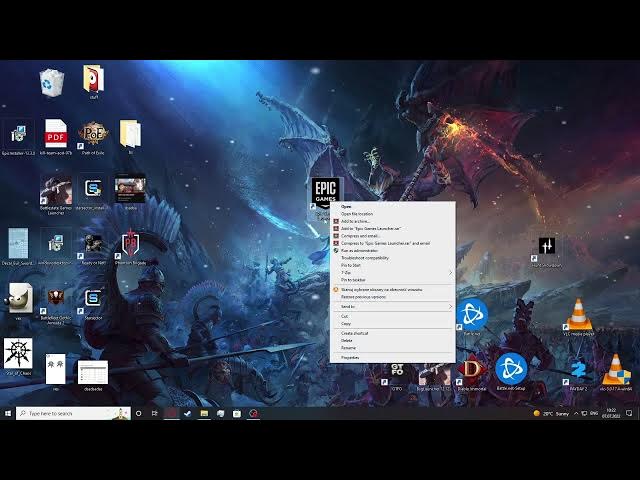Choose Open file location in the context menu
The width and height of the screenshot is (640, 480).
[357, 214]
